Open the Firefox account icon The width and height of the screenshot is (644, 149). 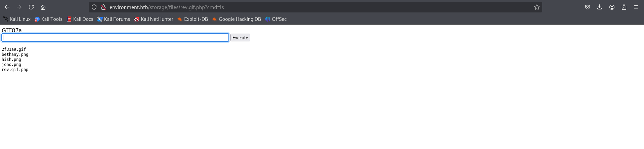coord(612,7)
